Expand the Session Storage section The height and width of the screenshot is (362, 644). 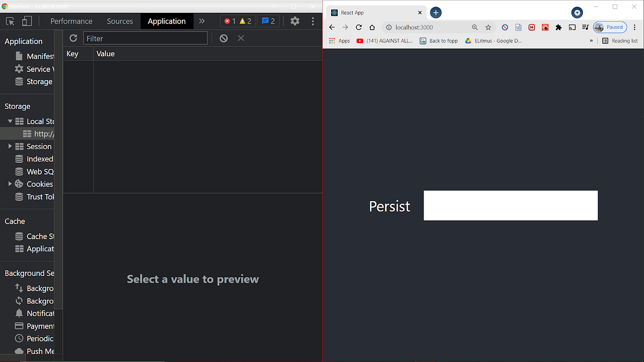pyautogui.click(x=10, y=146)
